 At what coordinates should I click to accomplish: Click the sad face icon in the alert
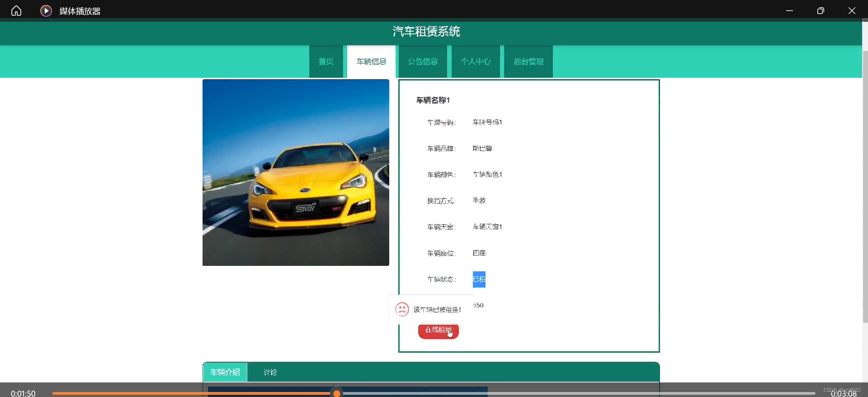[402, 309]
